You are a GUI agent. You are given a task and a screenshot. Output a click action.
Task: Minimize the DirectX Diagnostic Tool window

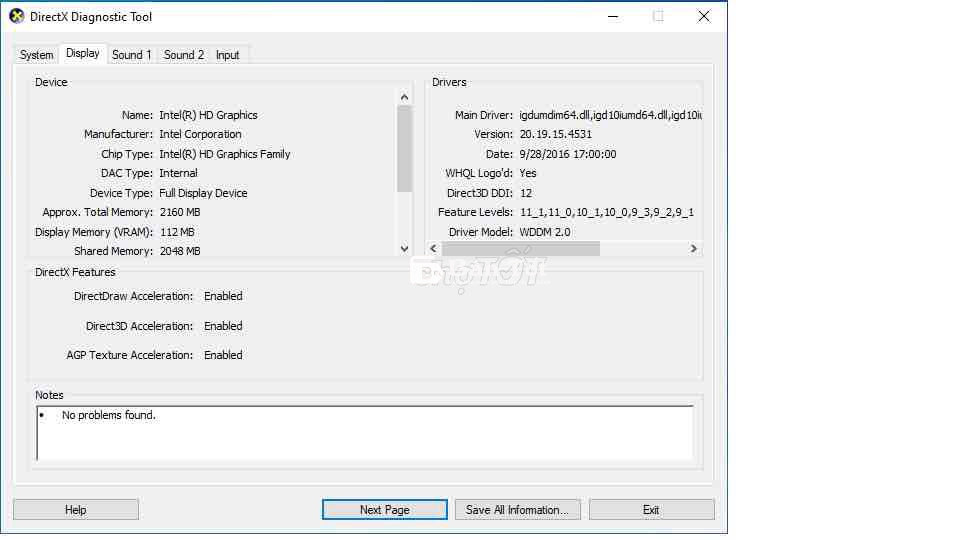[613, 17]
